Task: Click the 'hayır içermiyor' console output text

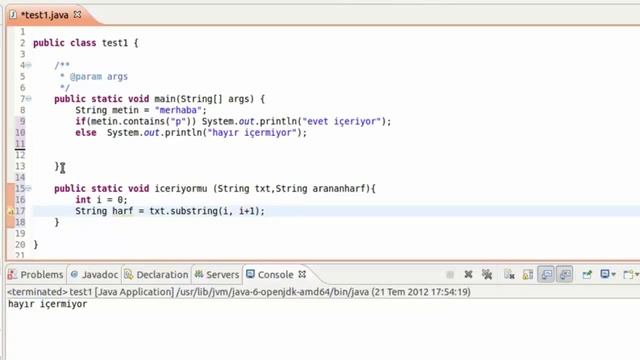Action: coord(47,304)
